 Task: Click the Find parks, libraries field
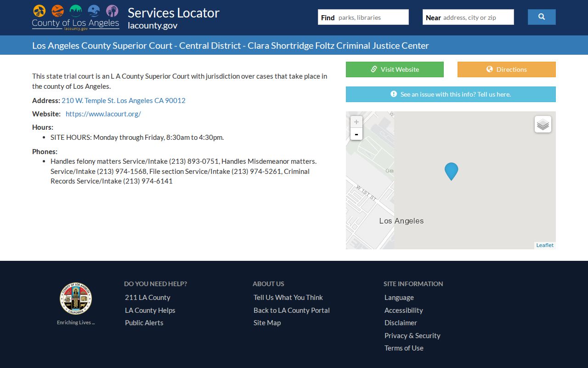(363, 17)
